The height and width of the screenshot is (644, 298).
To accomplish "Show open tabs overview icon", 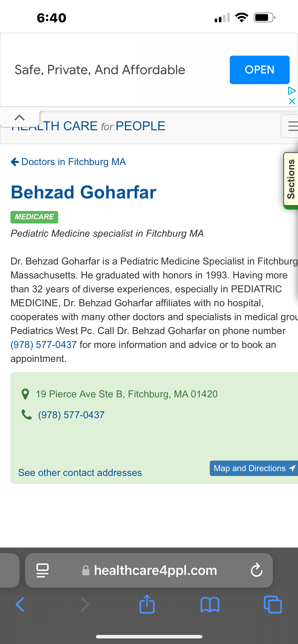I will coord(273,605).
